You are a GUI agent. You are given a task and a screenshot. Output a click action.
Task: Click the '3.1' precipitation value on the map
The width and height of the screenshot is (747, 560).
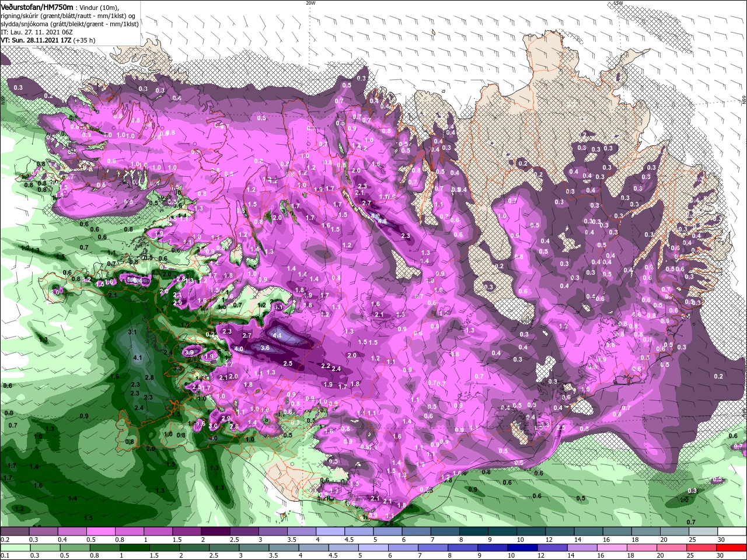click(132, 332)
